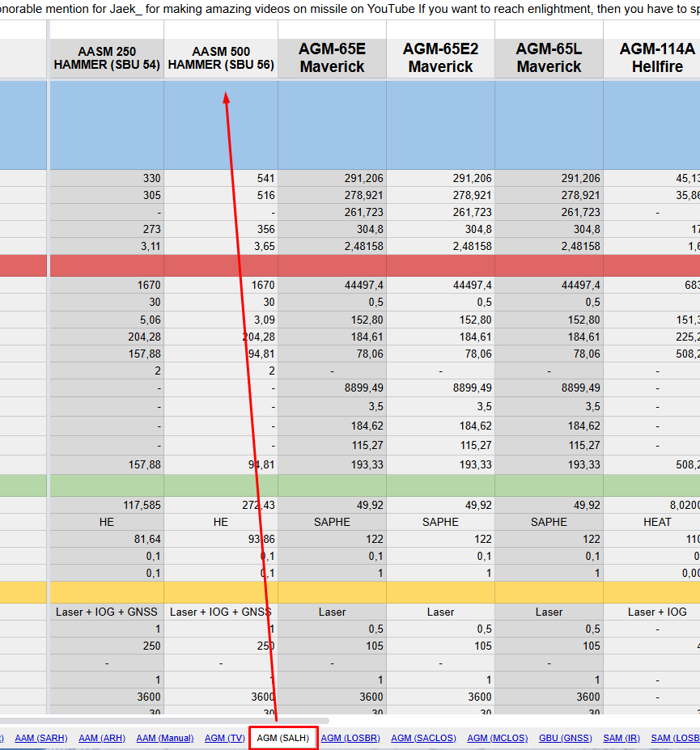Click the AGM-114A Hellfire column header

tap(655, 58)
